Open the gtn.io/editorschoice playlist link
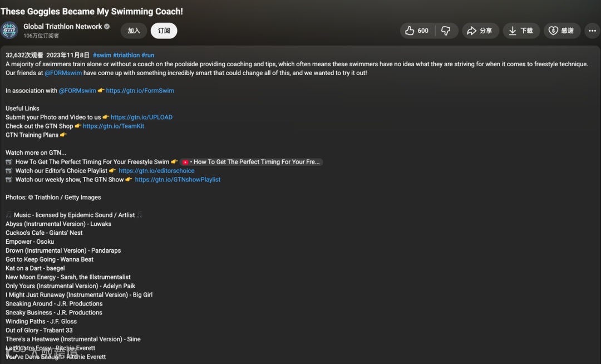601x364 pixels. (x=156, y=170)
